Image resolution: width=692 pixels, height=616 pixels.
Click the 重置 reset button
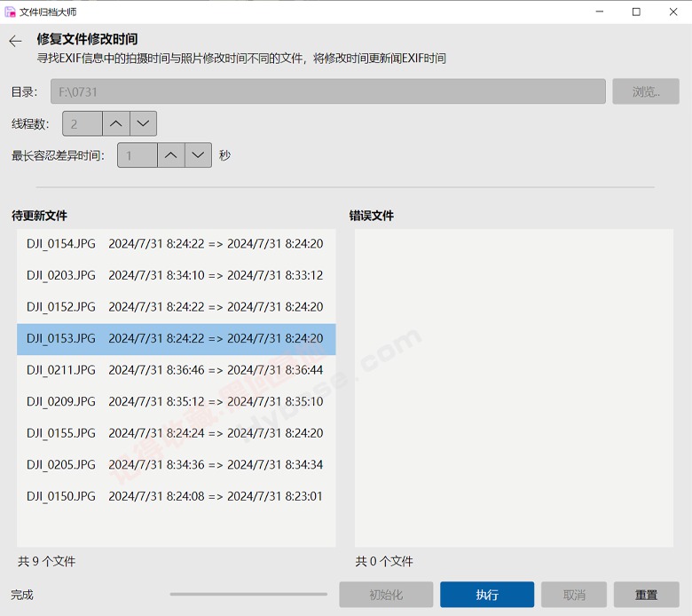646,595
